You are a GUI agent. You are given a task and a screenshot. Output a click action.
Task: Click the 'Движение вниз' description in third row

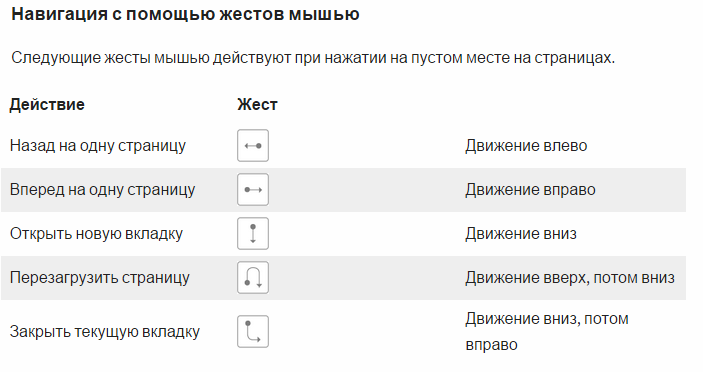(x=521, y=234)
